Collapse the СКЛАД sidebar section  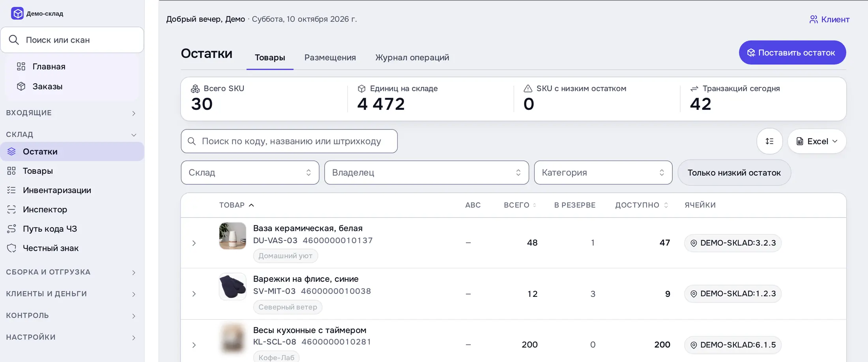72,135
